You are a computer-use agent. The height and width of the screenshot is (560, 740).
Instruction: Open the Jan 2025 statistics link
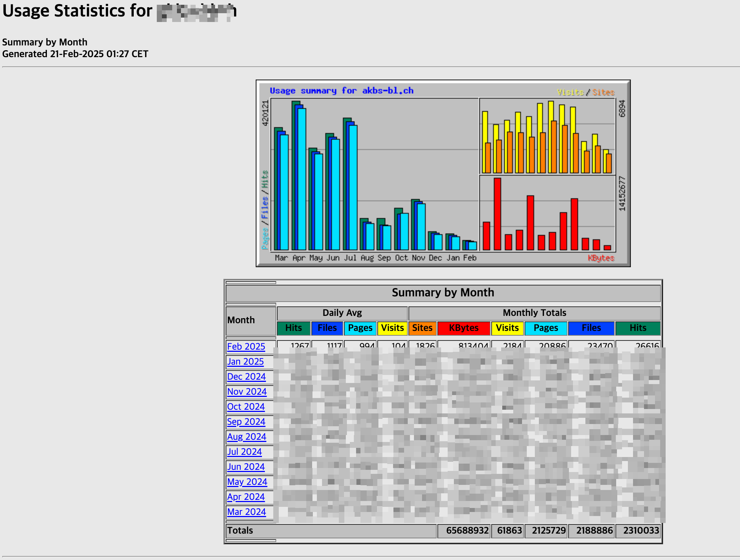coord(245,361)
